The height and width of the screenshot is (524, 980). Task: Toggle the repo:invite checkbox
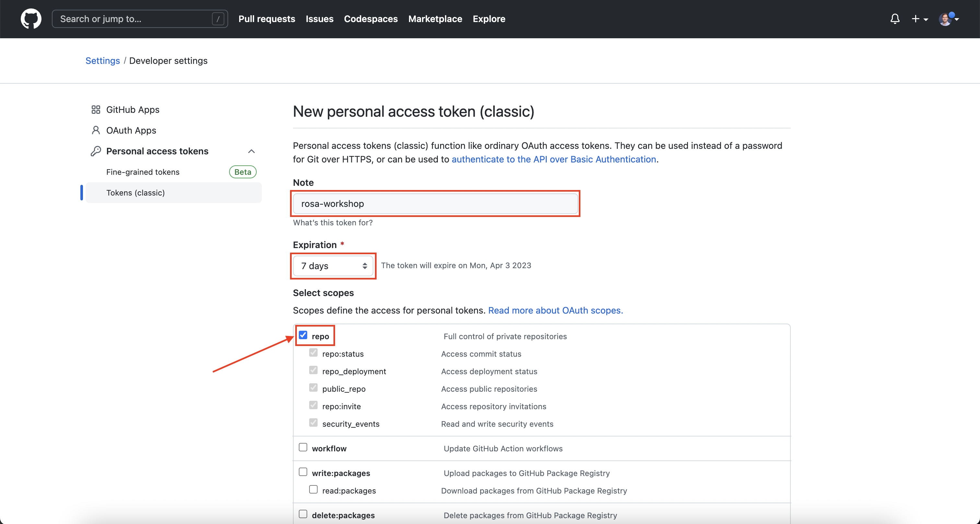pyautogui.click(x=313, y=405)
